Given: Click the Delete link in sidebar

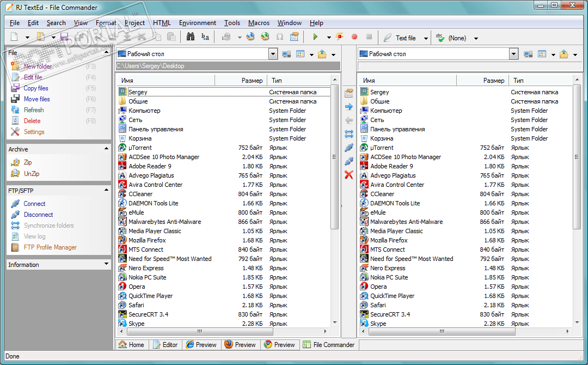Looking at the screenshot, I should [x=32, y=121].
